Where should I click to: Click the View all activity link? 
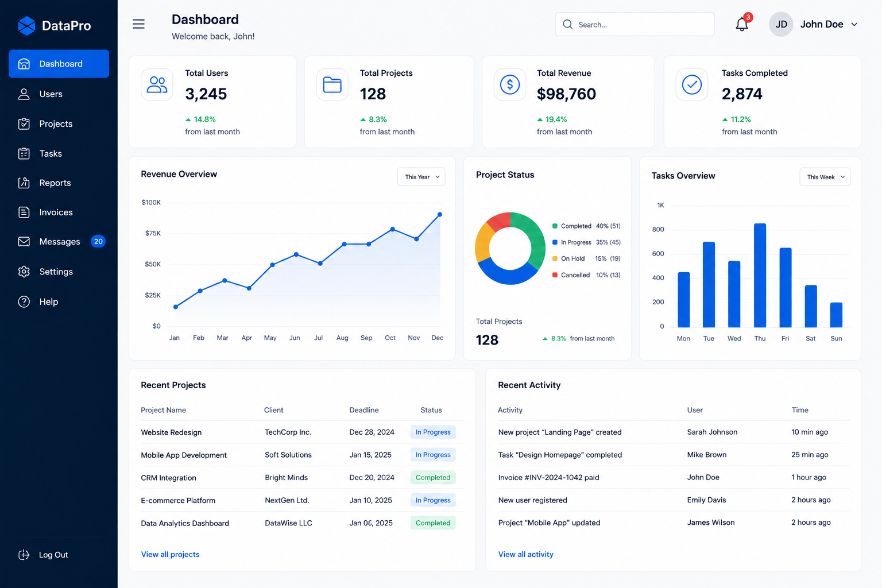tap(526, 554)
